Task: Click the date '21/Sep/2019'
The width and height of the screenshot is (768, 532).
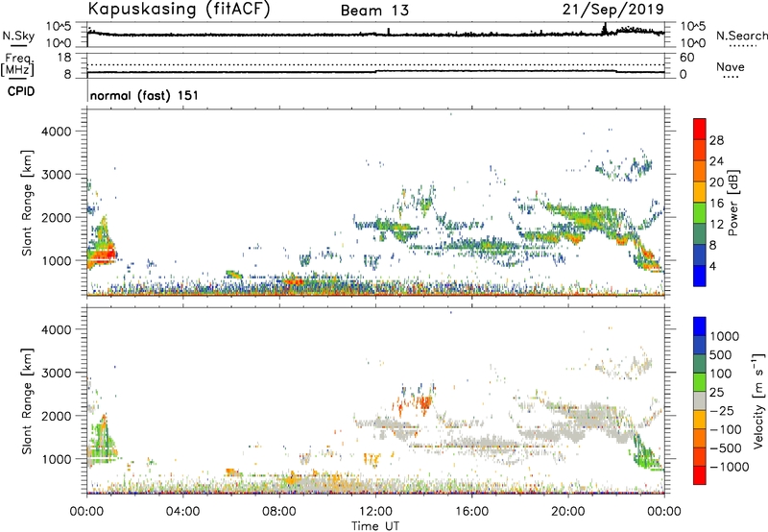Action: (613, 10)
